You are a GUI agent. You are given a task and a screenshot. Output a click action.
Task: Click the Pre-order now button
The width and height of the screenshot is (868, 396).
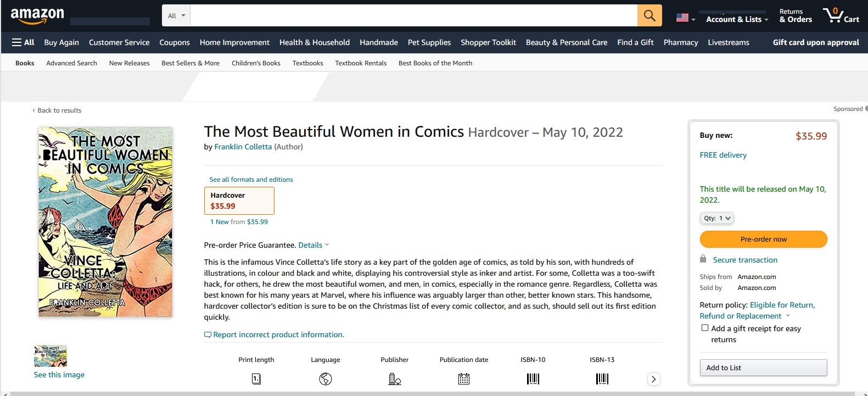click(763, 239)
